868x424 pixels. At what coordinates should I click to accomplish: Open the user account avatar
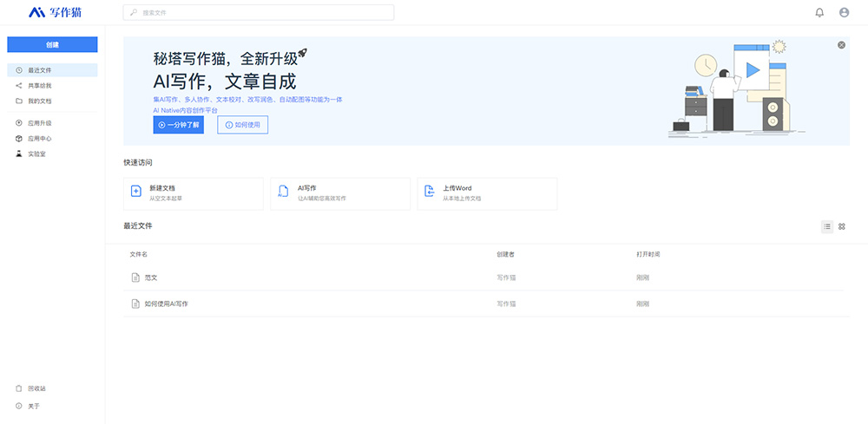(844, 12)
